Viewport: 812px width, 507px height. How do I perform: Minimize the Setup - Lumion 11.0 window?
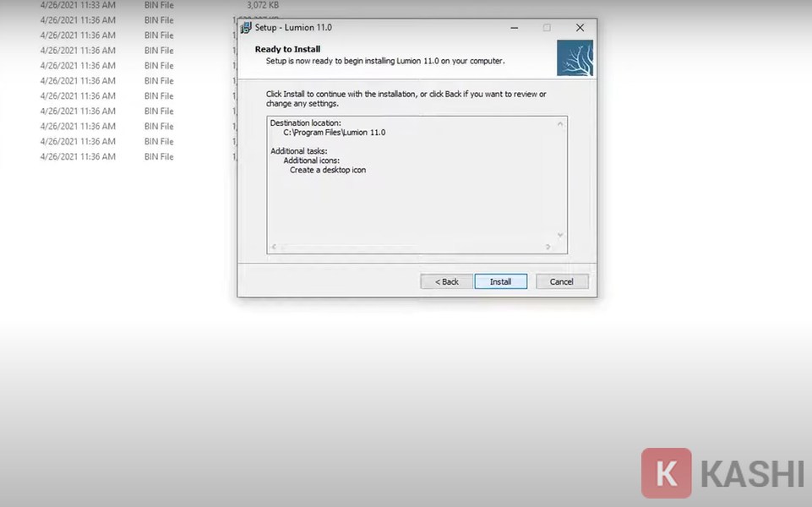click(x=515, y=28)
